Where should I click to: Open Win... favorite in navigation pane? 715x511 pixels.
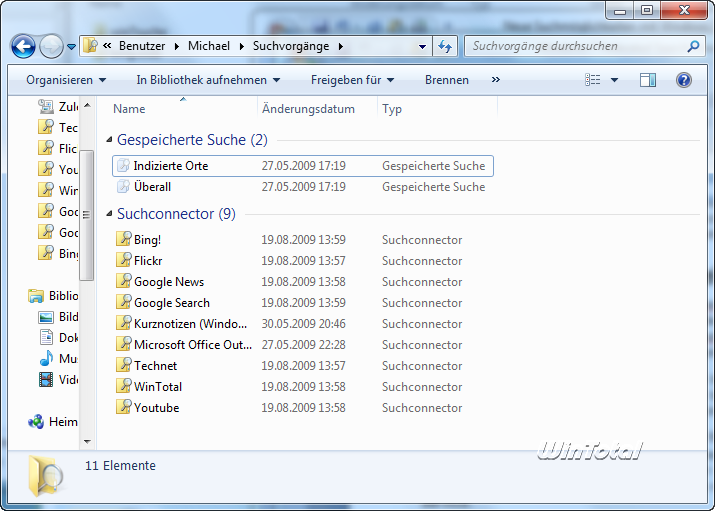[58, 191]
